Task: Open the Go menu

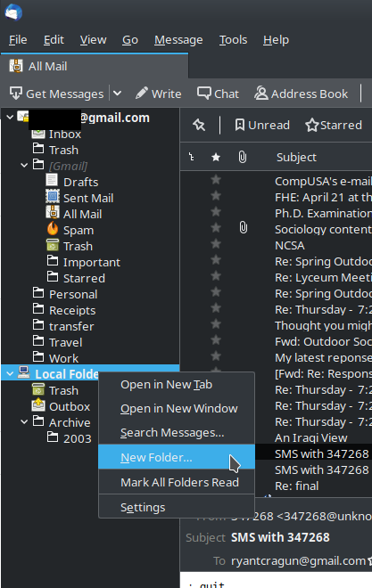Action: [130, 40]
